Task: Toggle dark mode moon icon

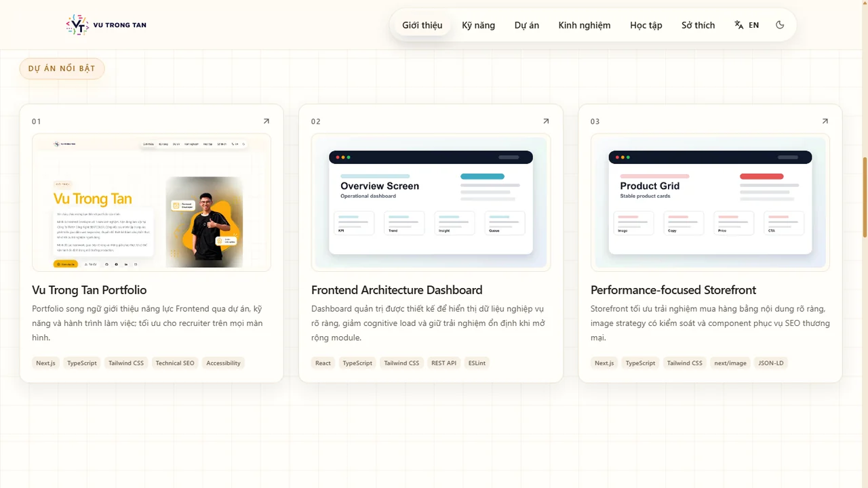Action: tap(780, 25)
